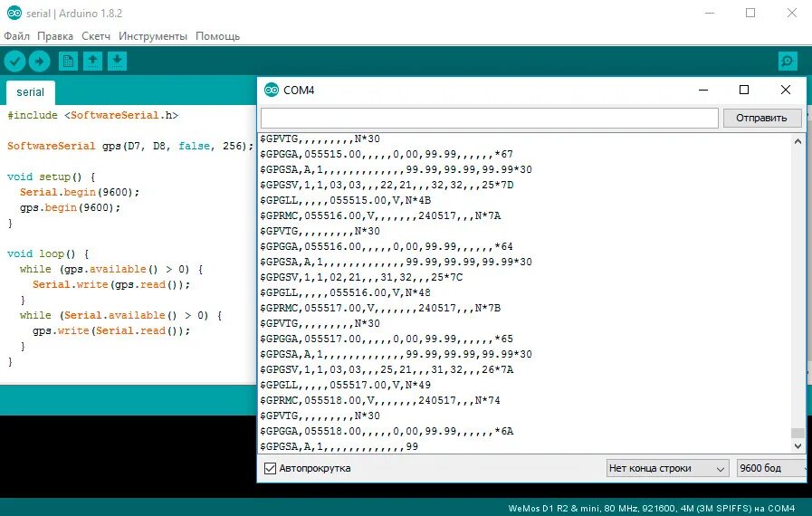
Task: Click the serial monitor scrollbar thumb
Action: click(x=798, y=433)
